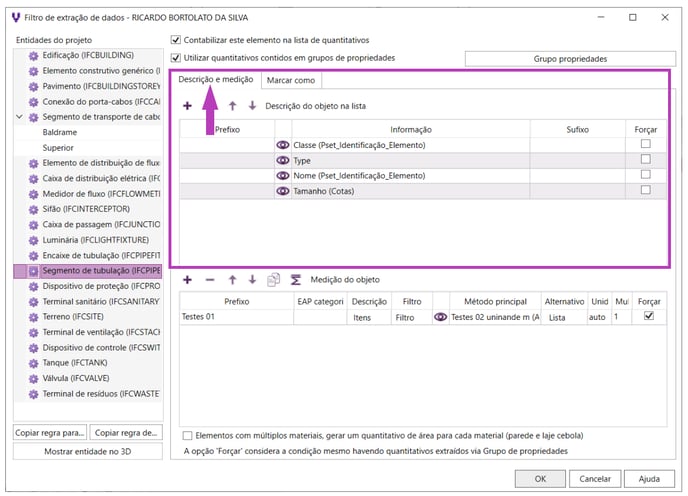The image size is (688, 496).
Task: Open the sigma summation tool
Action: [x=296, y=280]
